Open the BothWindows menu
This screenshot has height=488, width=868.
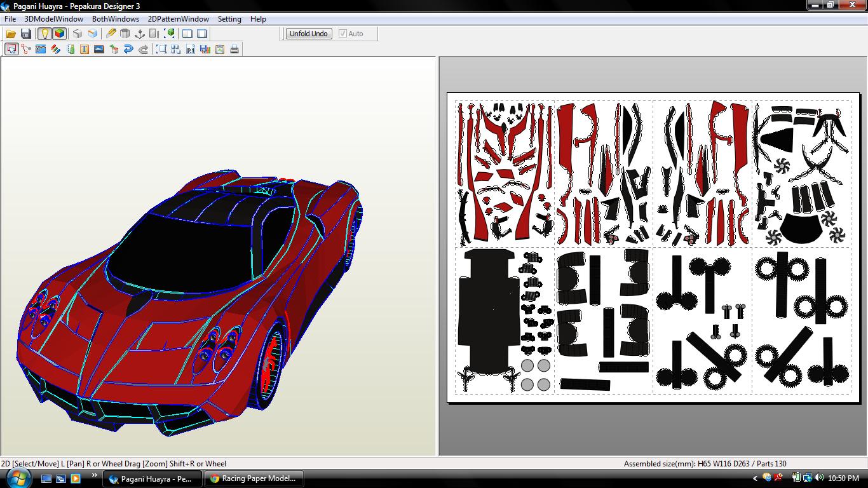point(116,19)
